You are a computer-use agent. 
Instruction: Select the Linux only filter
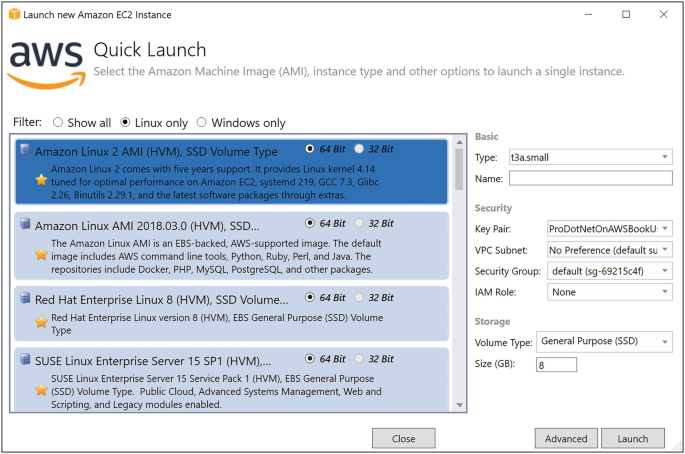click(154, 123)
